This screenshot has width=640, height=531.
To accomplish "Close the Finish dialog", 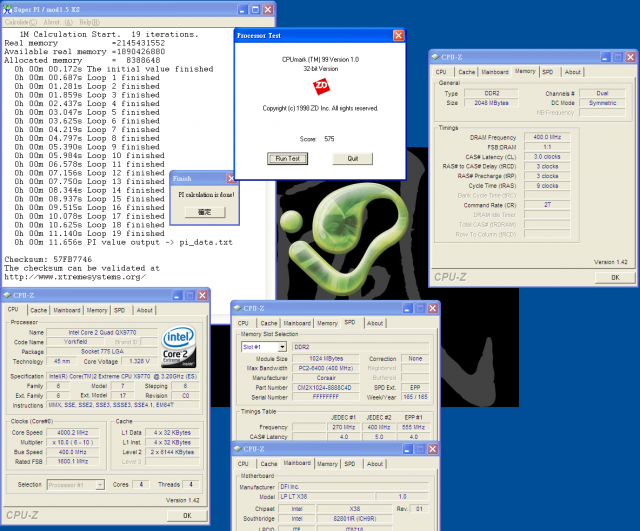I will (231, 178).
